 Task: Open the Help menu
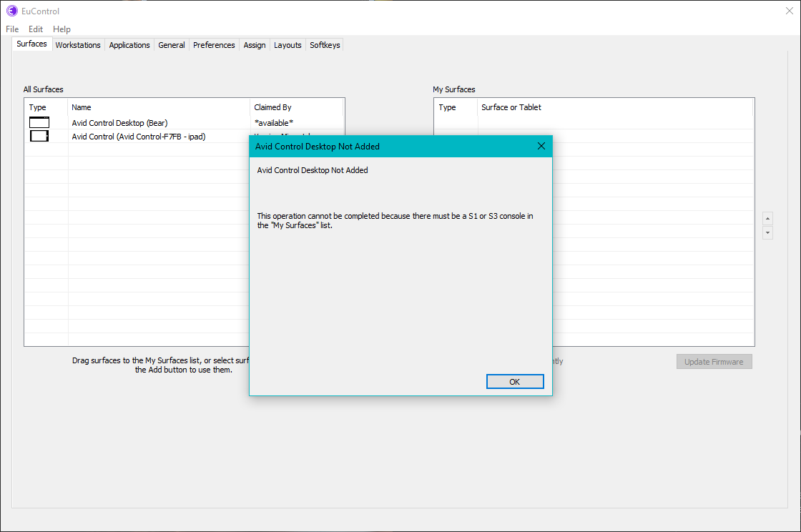62,29
